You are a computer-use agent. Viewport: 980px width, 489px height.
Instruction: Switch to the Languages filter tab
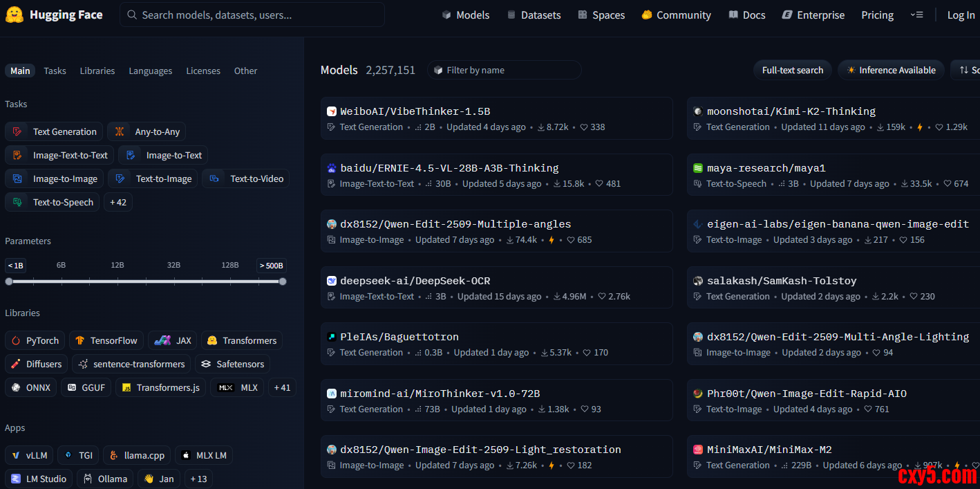(150, 71)
